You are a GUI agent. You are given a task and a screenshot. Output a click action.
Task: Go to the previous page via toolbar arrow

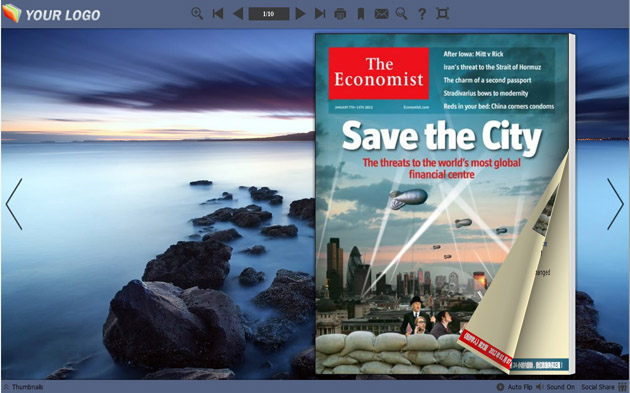click(x=238, y=14)
